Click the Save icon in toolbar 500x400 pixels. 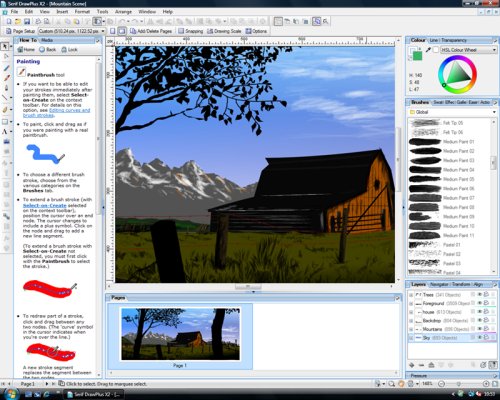click(x=27, y=22)
